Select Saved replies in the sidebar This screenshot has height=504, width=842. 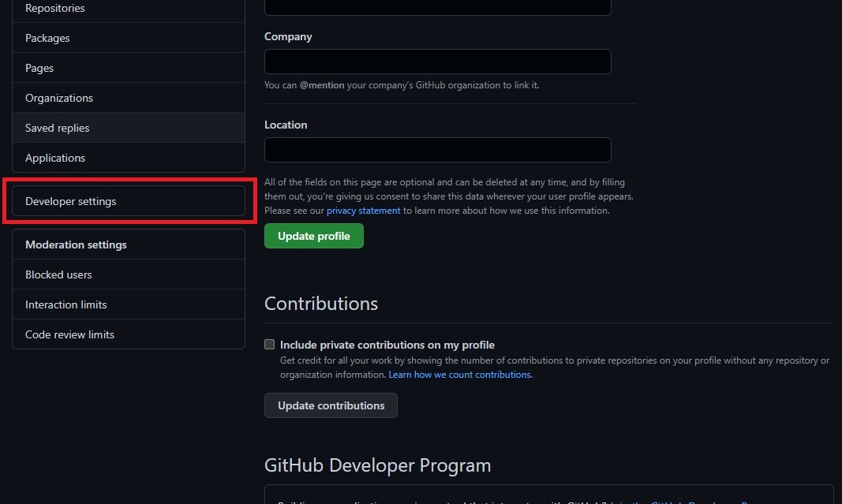point(57,128)
